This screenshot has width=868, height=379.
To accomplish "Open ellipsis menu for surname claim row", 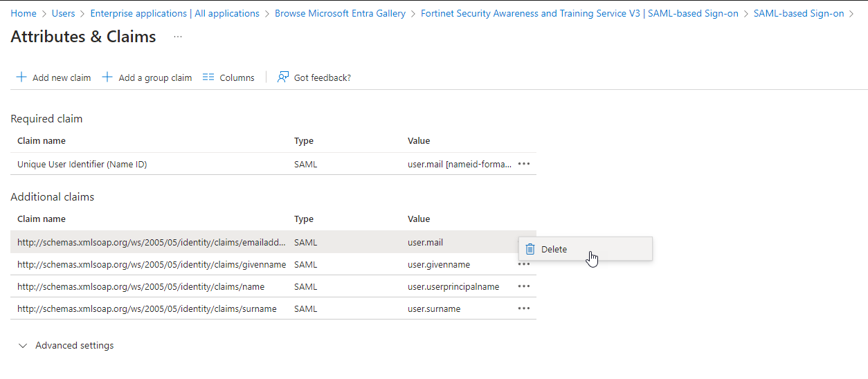I will [524, 308].
